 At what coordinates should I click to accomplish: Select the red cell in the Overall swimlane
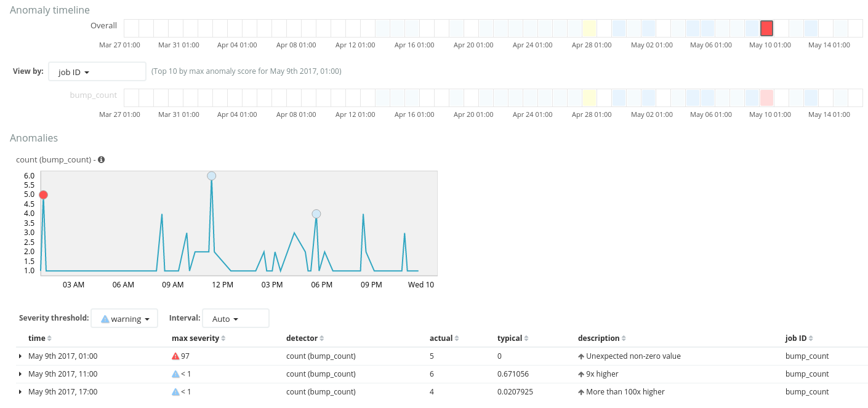(x=766, y=28)
